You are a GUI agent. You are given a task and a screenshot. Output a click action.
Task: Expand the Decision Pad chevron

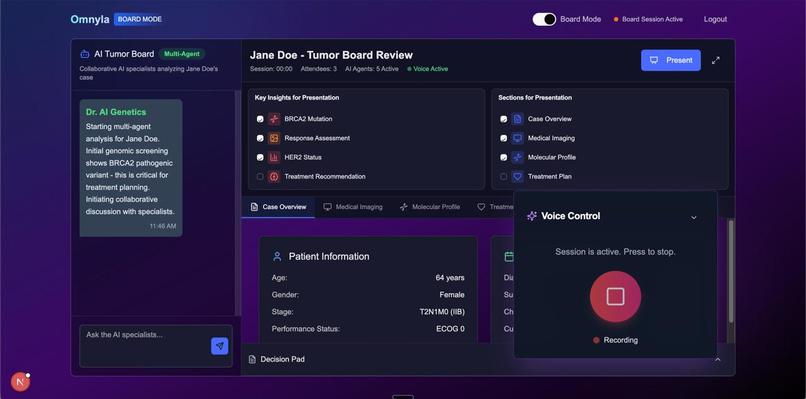tap(718, 359)
